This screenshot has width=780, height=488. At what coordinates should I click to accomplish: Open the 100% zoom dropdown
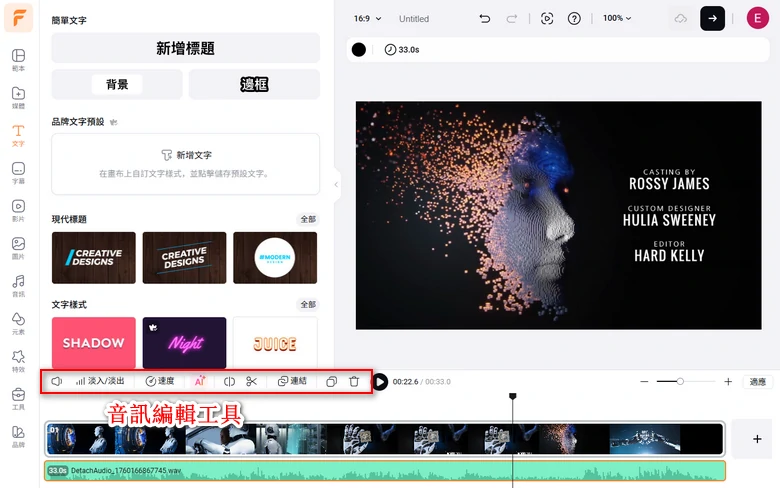pos(617,18)
